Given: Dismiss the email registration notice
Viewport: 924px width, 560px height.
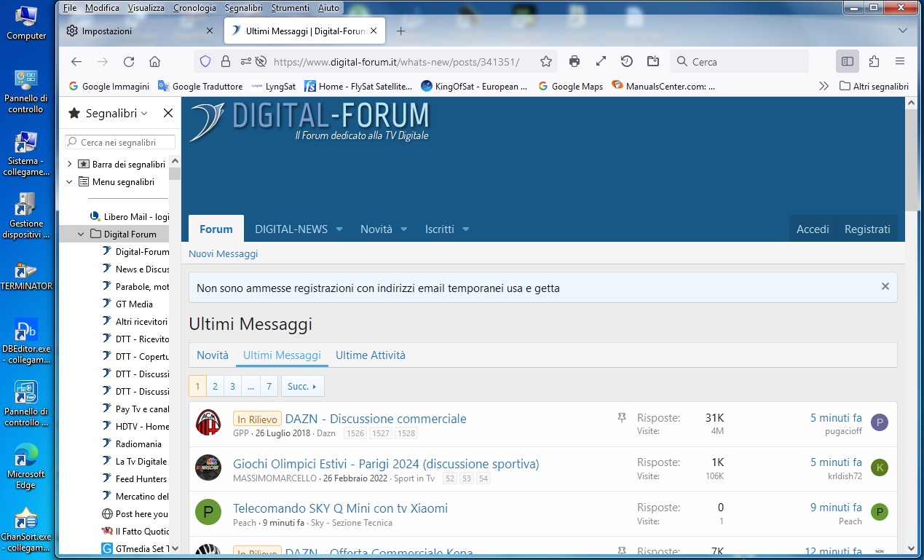Looking at the screenshot, I should click(x=885, y=287).
